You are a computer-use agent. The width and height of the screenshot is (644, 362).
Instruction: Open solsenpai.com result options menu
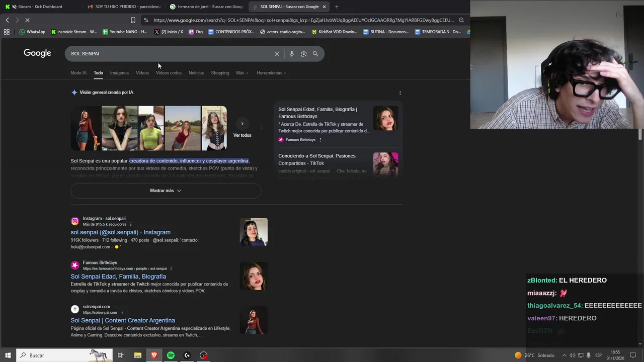[122, 312]
